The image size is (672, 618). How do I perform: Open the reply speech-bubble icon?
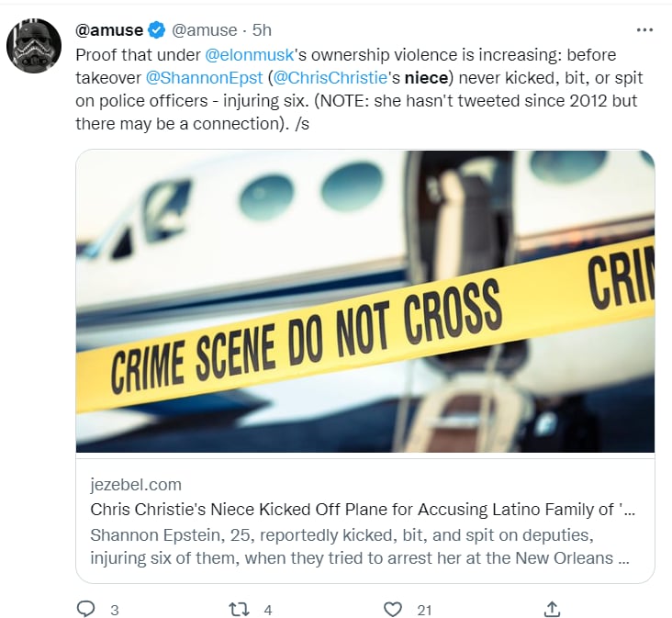pyautogui.click(x=85, y=609)
